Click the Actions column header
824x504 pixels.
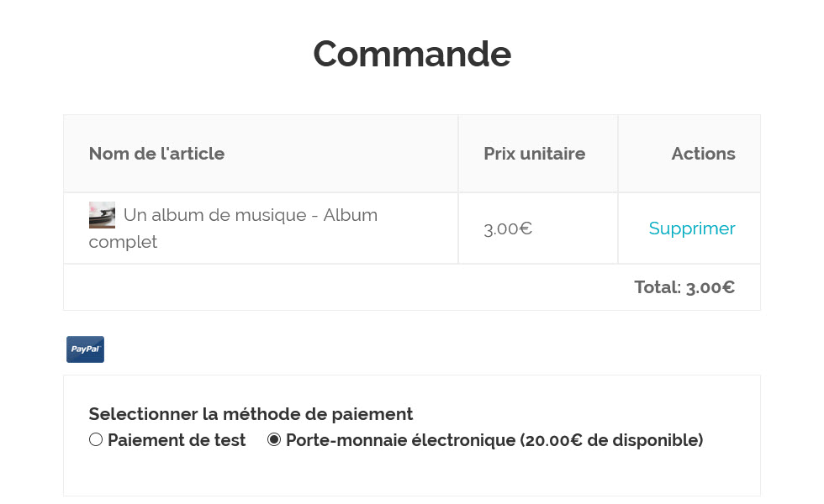pos(703,154)
